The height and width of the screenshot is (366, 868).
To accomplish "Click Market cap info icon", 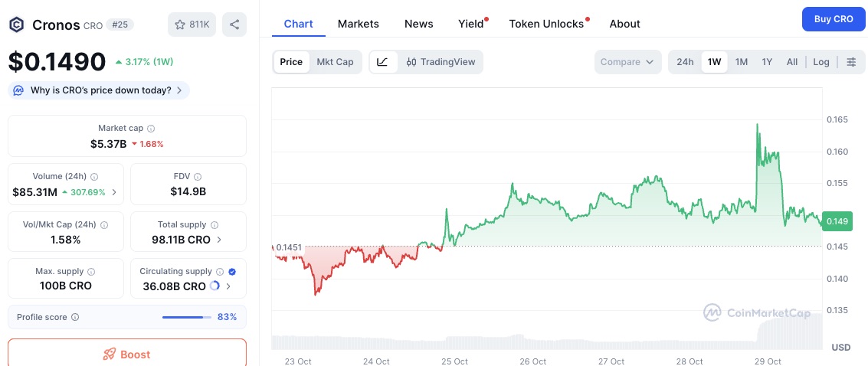I will pyautogui.click(x=151, y=129).
